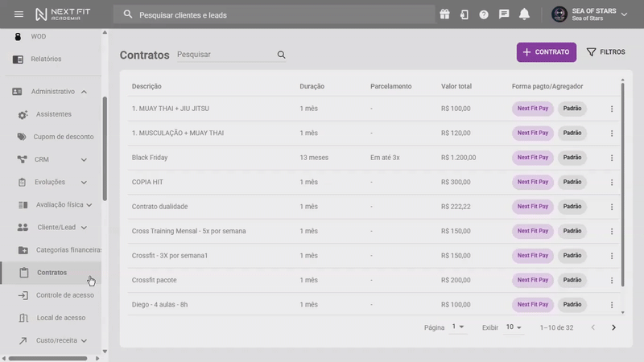Click the Black Friday contract name
The image size is (644, 362).
[x=150, y=158]
